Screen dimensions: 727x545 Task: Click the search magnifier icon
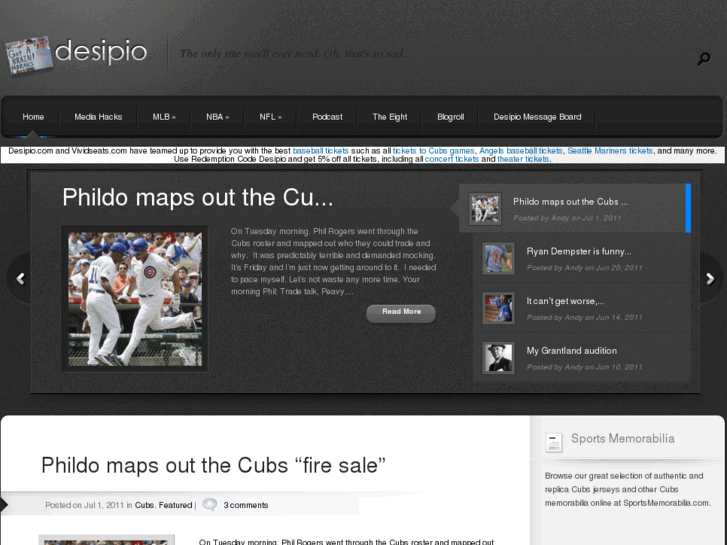tap(704, 58)
